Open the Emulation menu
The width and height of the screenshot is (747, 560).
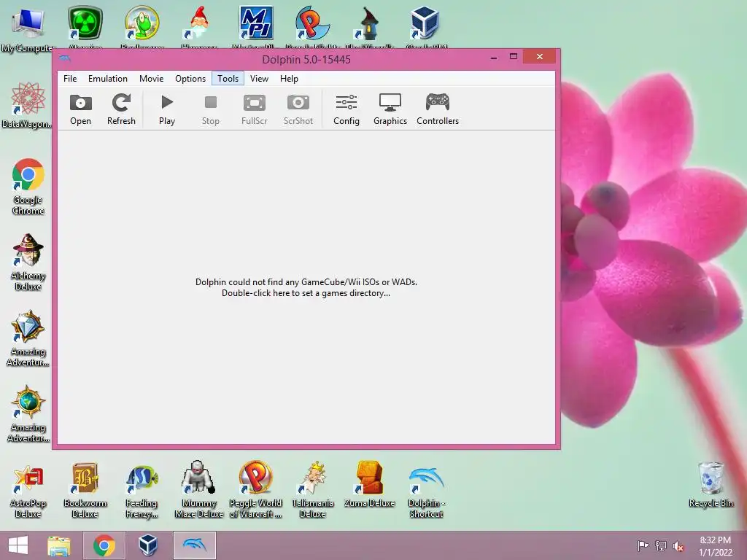pos(108,79)
